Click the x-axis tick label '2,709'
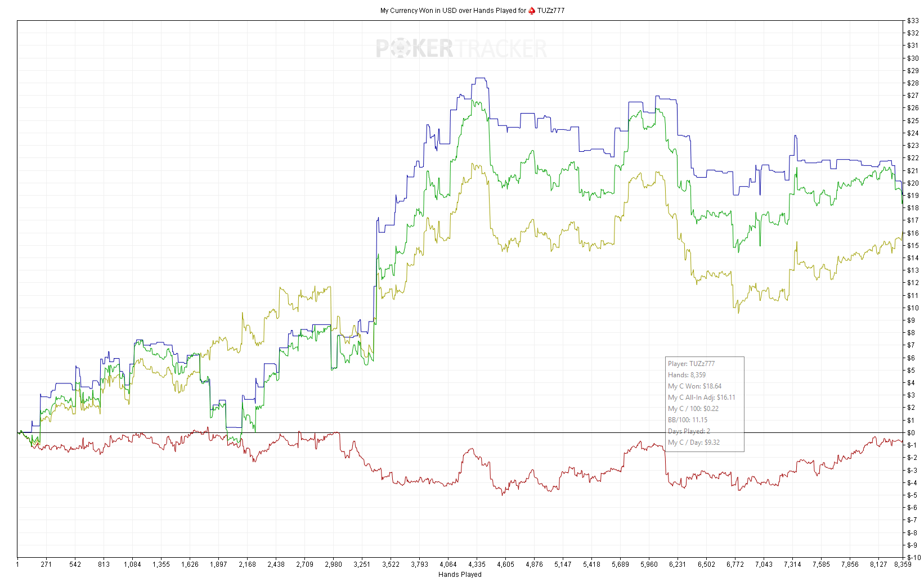924x578 pixels. pos(304,565)
